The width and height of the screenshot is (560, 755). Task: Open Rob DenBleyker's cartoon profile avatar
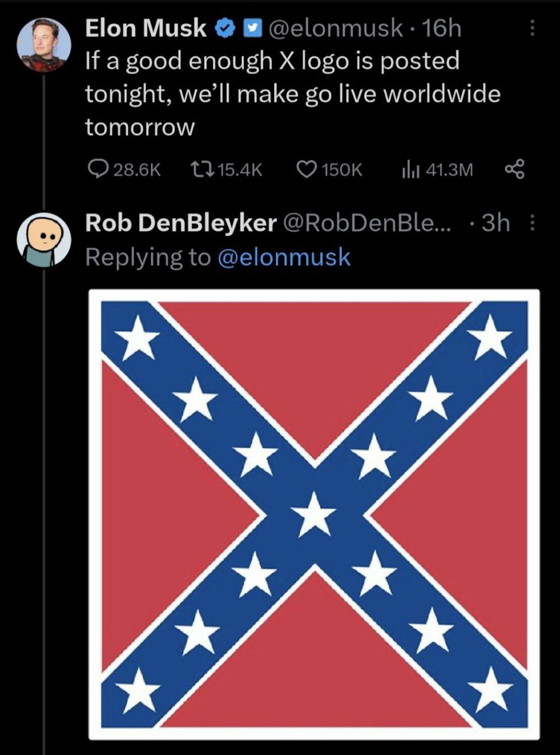[45, 239]
